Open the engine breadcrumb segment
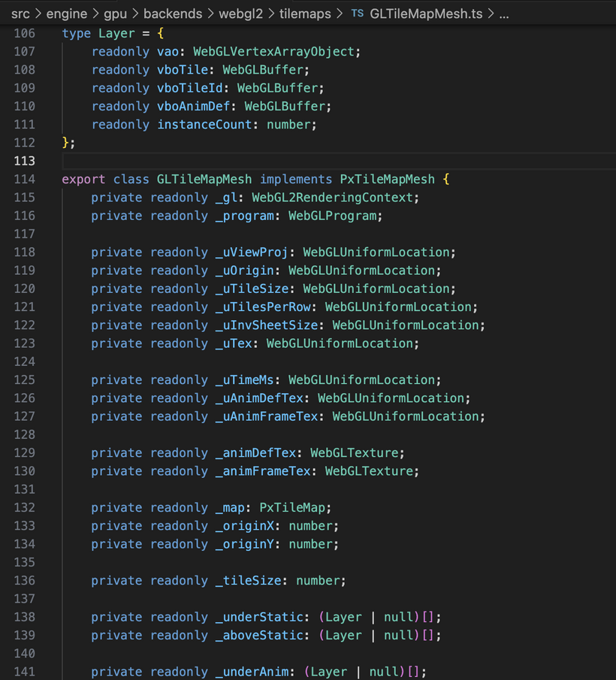 tap(67, 14)
